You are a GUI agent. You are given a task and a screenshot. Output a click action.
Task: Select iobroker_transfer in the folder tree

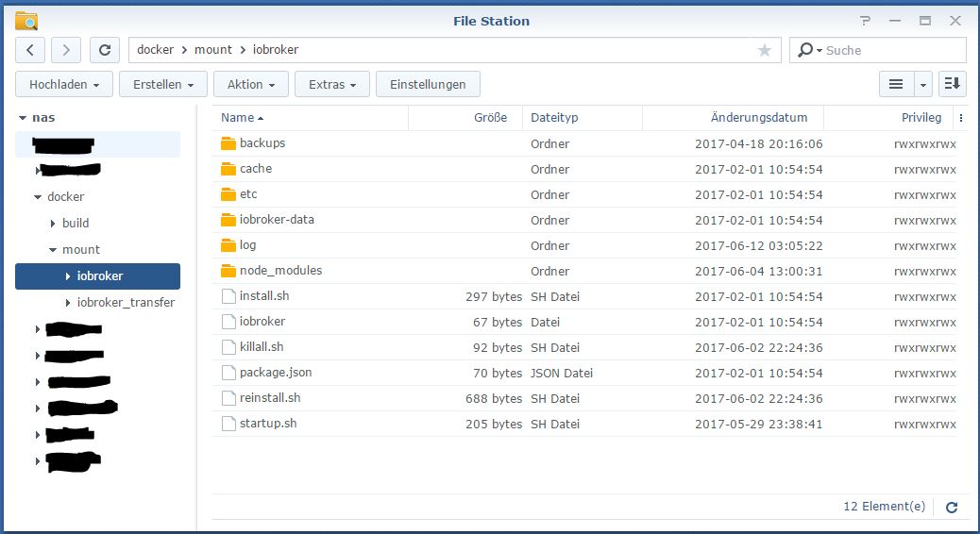tap(126, 302)
